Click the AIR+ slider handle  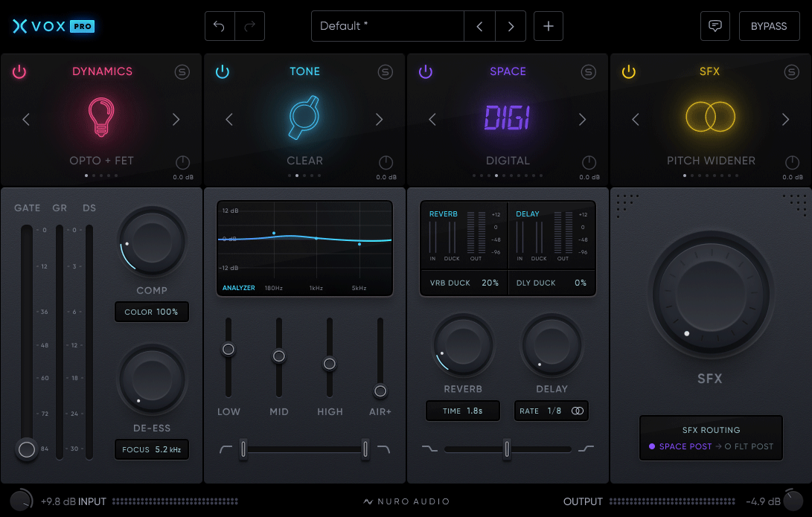tap(380, 391)
